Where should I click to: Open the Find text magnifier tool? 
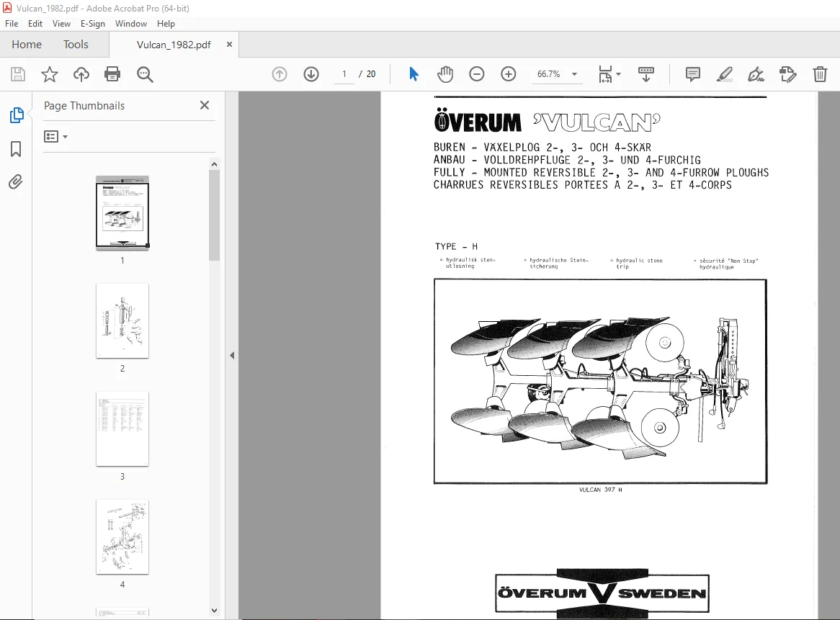tap(145, 74)
